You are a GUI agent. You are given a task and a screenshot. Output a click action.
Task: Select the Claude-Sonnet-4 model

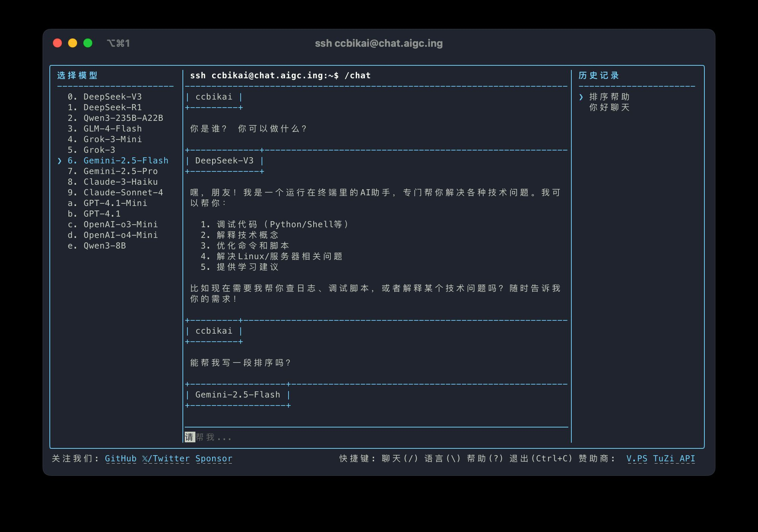point(115,192)
